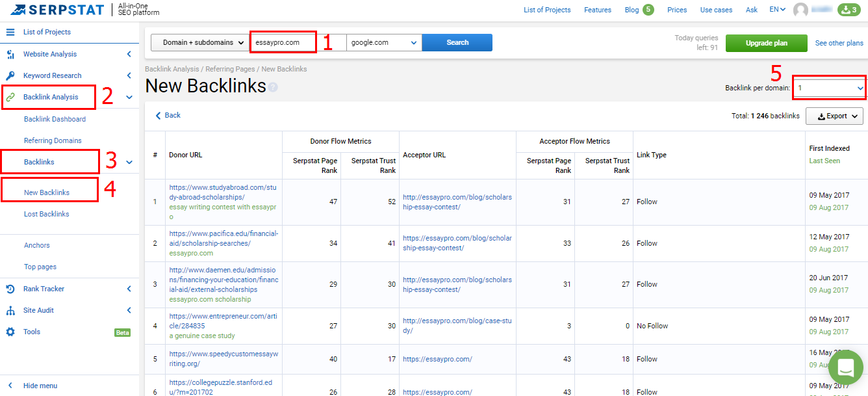868x396 pixels.
Task: Open studyabroad.com donor URL
Action: 223,192
